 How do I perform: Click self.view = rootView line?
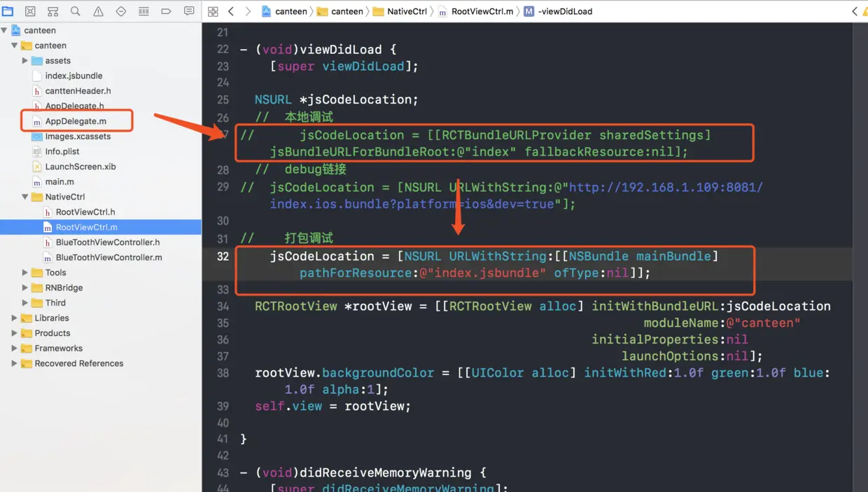[332, 406]
